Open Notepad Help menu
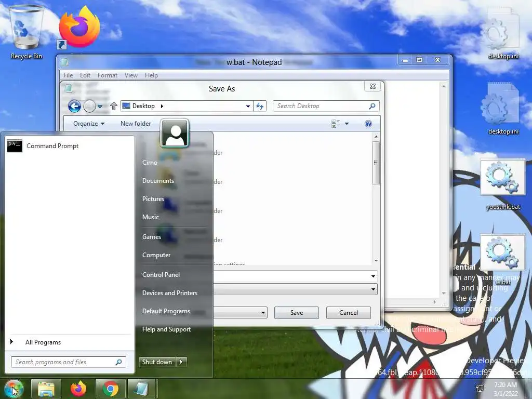The width and height of the screenshot is (532, 399). (x=151, y=75)
